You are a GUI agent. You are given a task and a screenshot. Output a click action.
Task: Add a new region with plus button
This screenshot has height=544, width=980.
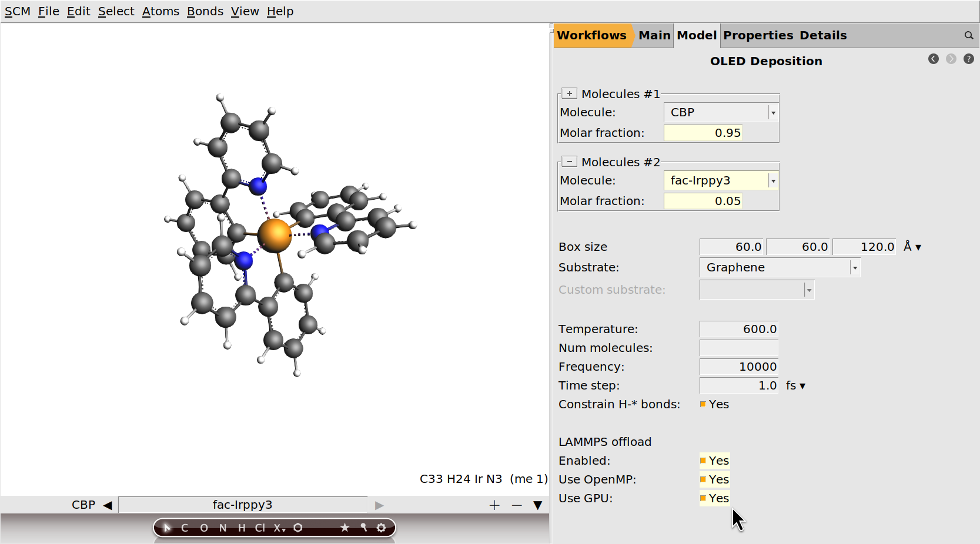point(494,505)
